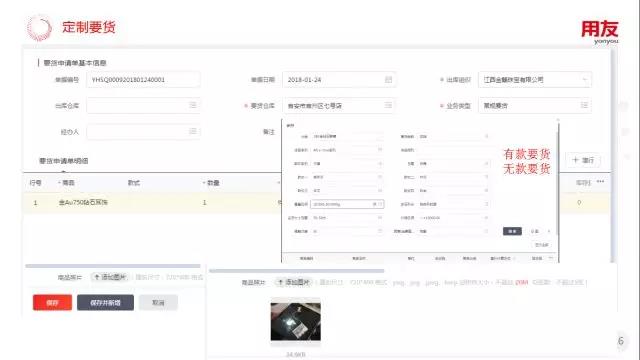Viewport: 640px width, 360px height.
Task: Sort by the 数量 column header
Action: tap(211, 183)
